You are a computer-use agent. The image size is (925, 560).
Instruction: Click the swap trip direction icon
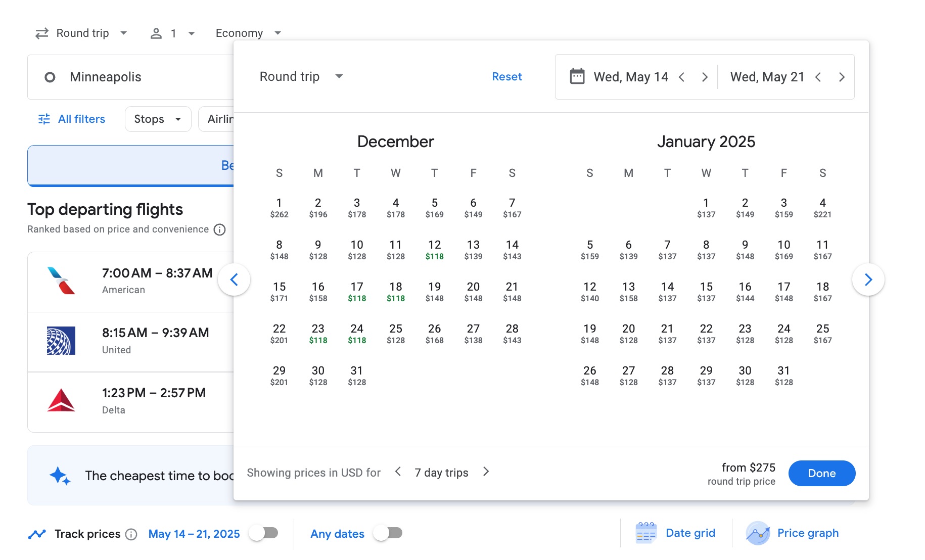tap(42, 32)
